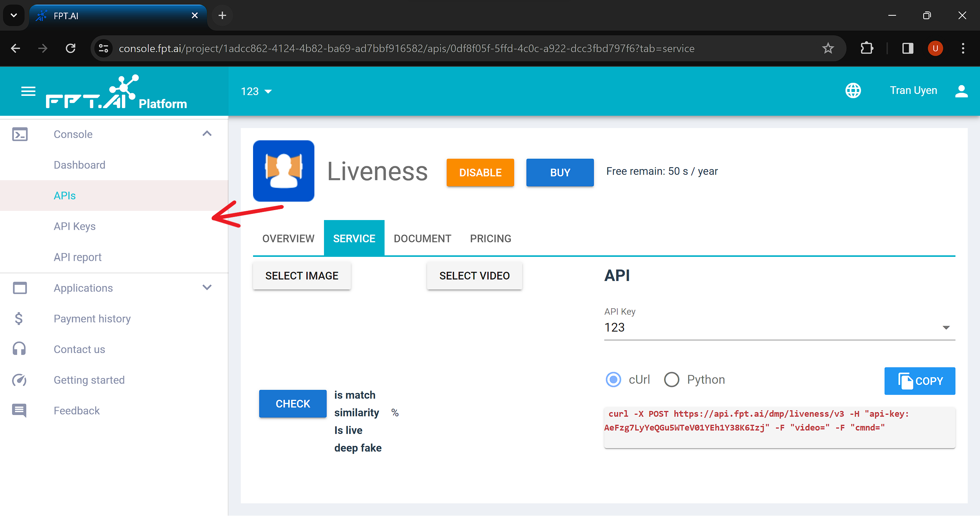The height and width of the screenshot is (516, 980).
Task: Open the Chrome profile avatar U
Action: (x=936, y=48)
